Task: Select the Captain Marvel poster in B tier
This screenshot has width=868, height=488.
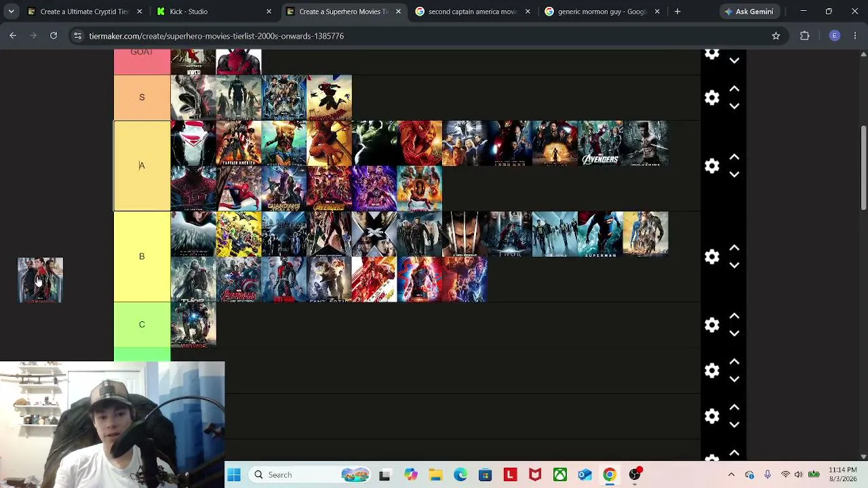Action: (x=420, y=279)
